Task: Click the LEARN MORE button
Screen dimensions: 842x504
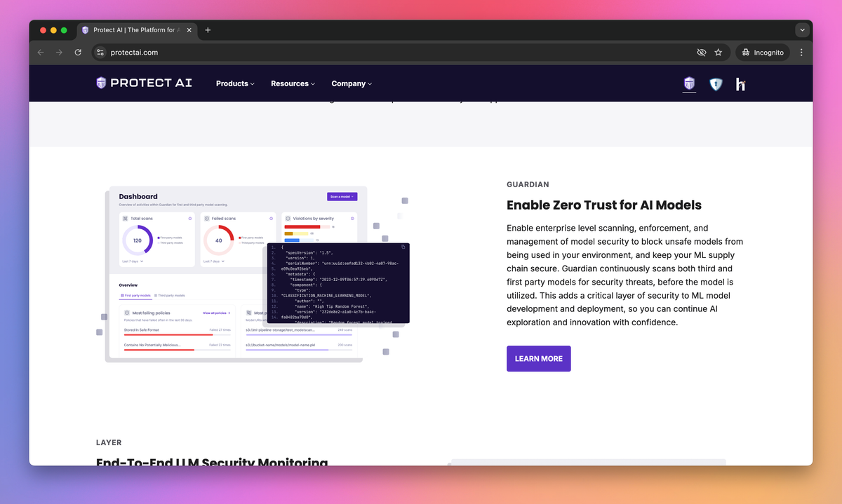Action: click(539, 358)
